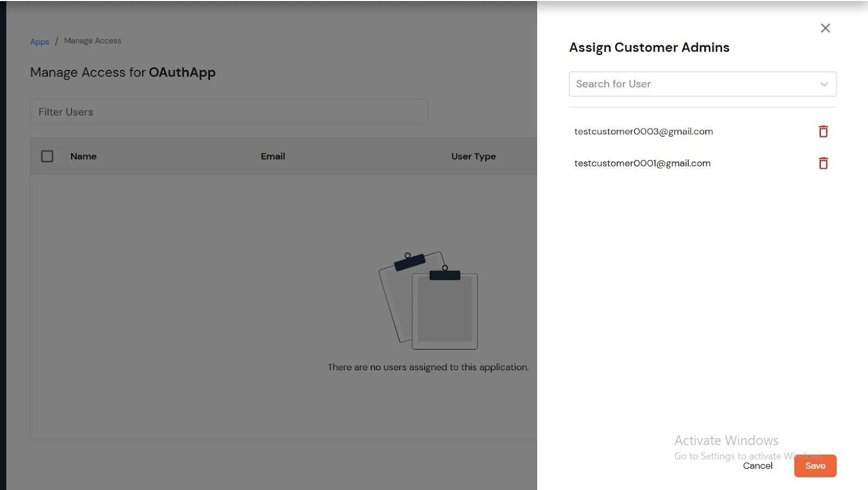The height and width of the screenshot is (490, 868).
Task: Expand the Search for User chevron arrow
Action: [x=824, y=84]
